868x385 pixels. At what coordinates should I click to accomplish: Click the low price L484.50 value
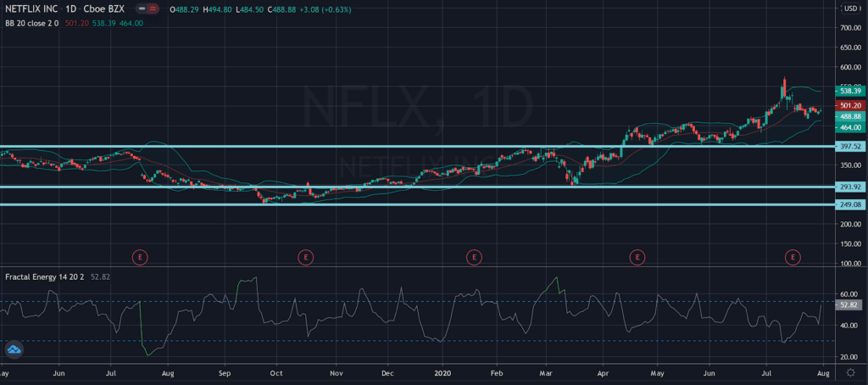pyautogui.click(x=251, y=10)
